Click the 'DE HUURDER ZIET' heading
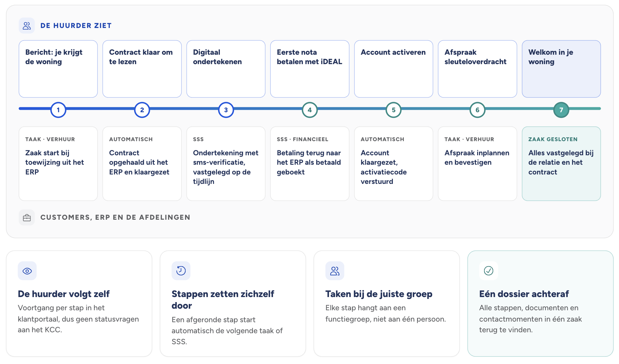This screenshot has height=364, width=619. pos(76,25)
